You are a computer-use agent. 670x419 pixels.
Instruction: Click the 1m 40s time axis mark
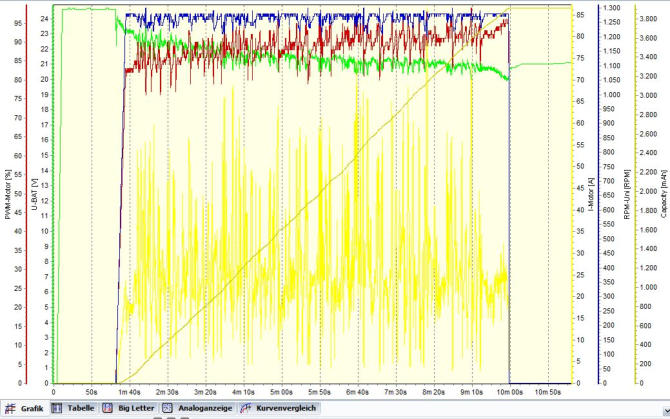(x=129, y=393)
